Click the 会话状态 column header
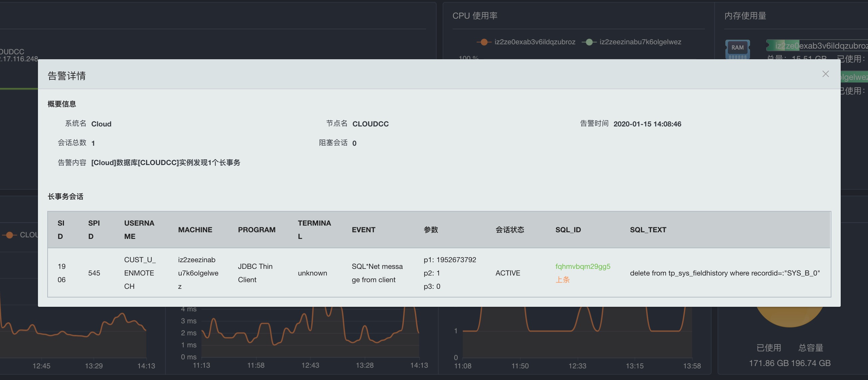This screenshot has width=868, height=380. 510,230
